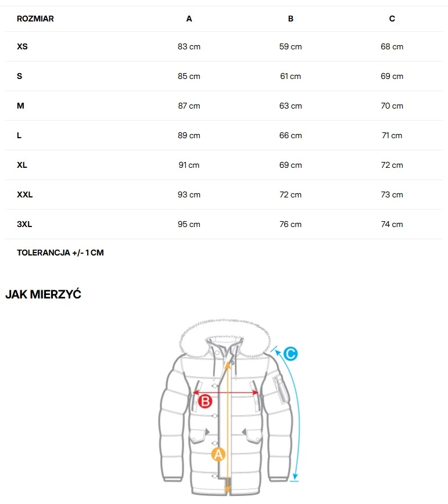The width and height of the screenshot is (448, 504).
Task: Select the XS size row label
Action: click(x=22, y=46)
